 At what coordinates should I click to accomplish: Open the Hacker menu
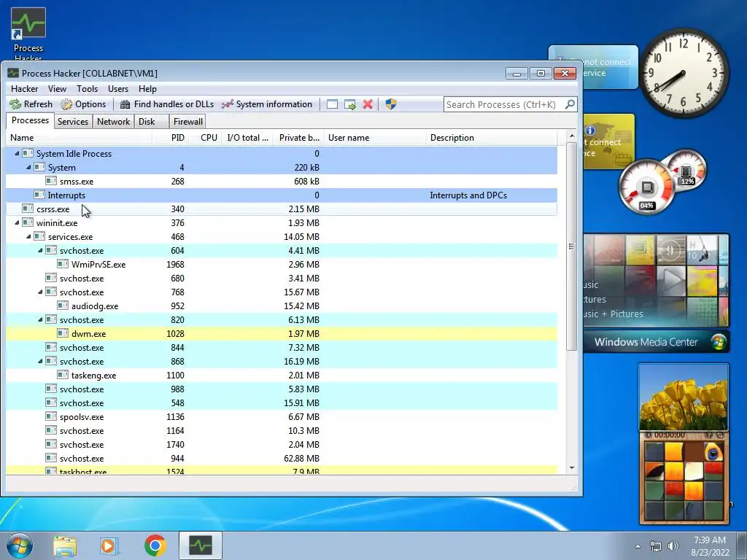pyautogui.click(x=24, y=89)
